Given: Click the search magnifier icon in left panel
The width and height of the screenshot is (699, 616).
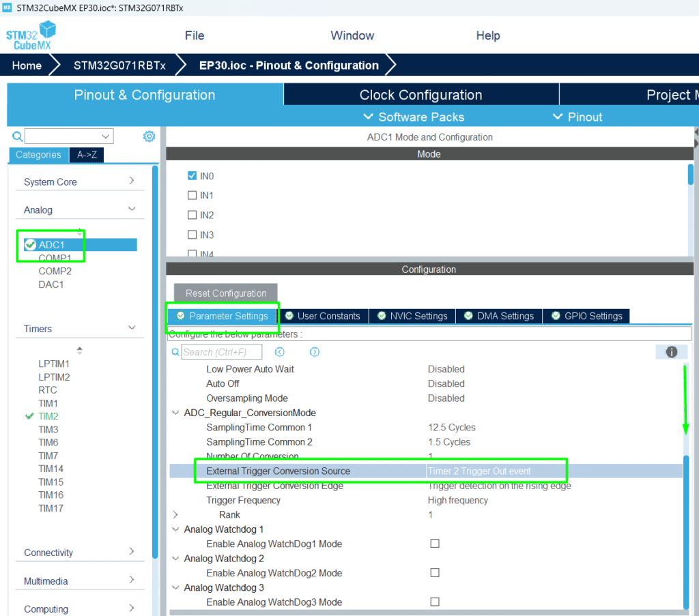Looking at the screenshot, I should (18, 136).
